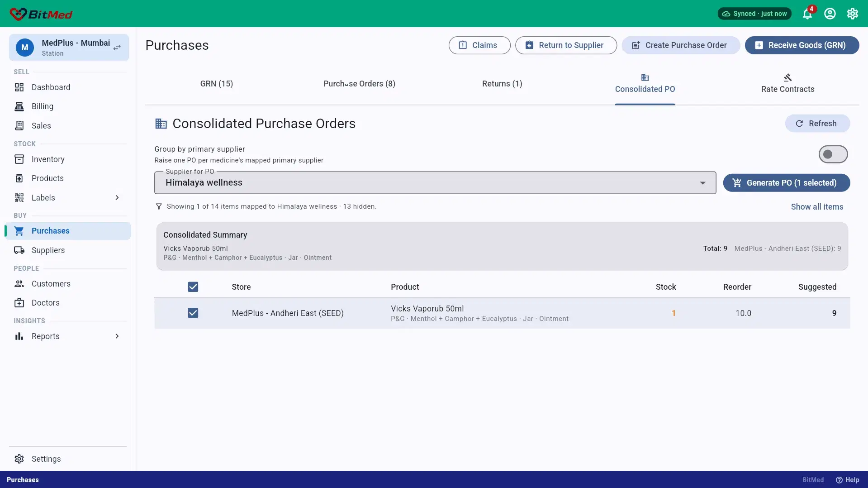Select the Consolidated PO tab
Screen dimensions: 868x488
click(x=645, y=84)
